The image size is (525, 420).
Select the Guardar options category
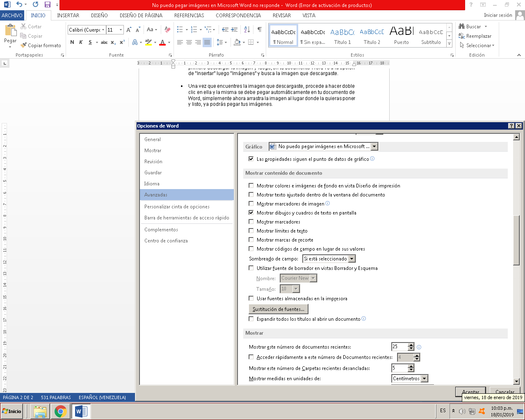point(187,173)
